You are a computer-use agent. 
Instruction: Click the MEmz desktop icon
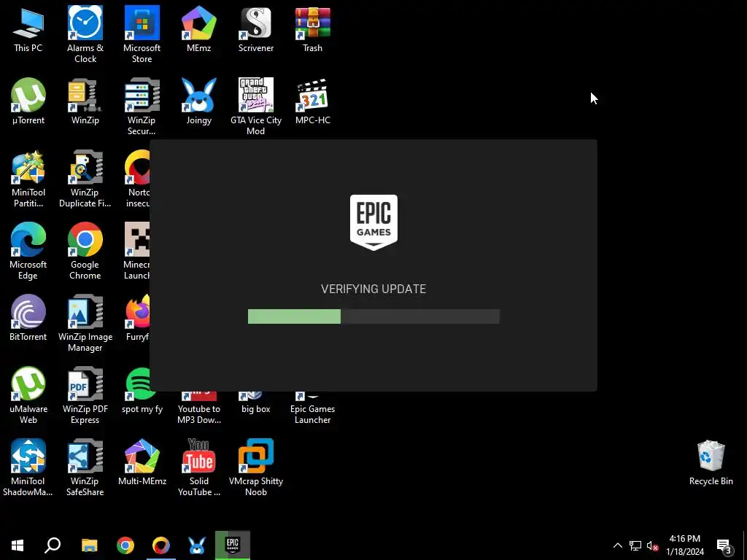[x=199, y=29]
